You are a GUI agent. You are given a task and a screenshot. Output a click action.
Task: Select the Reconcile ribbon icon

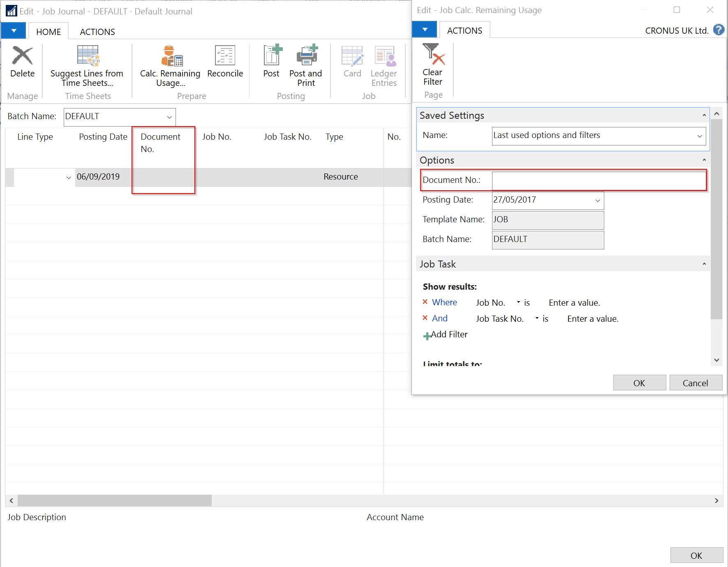pyautogui.click(x=225, y=56)
